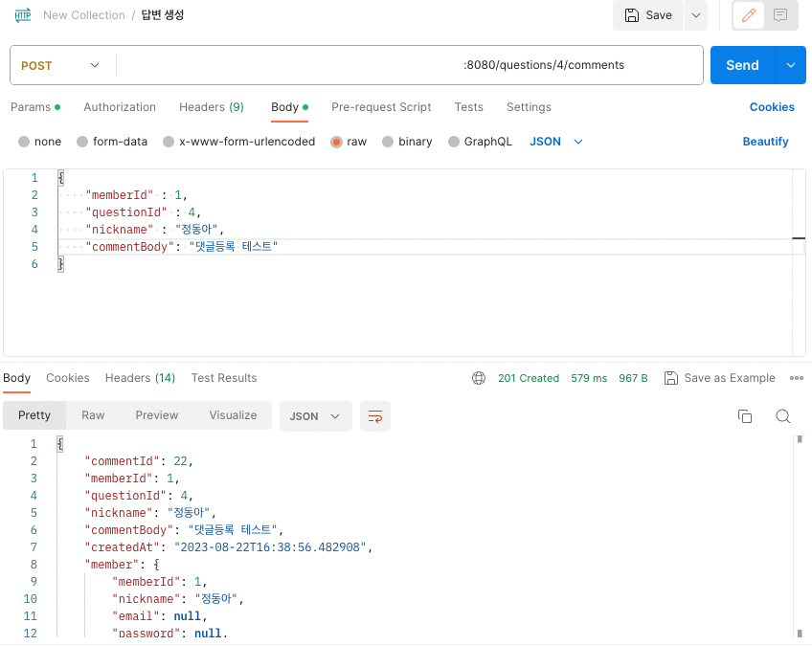
Task: Open the Tests tab
Action: 468,107
